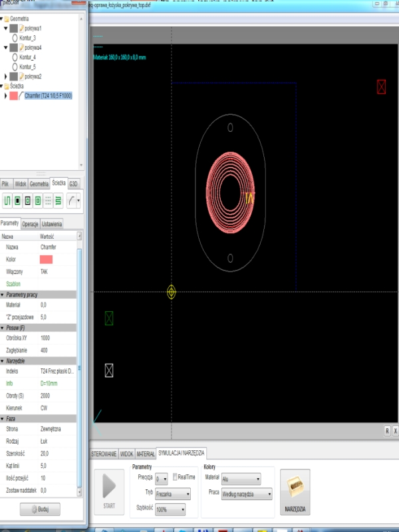
Task: Switch to the Widok tab
Action: coord(21,184)
